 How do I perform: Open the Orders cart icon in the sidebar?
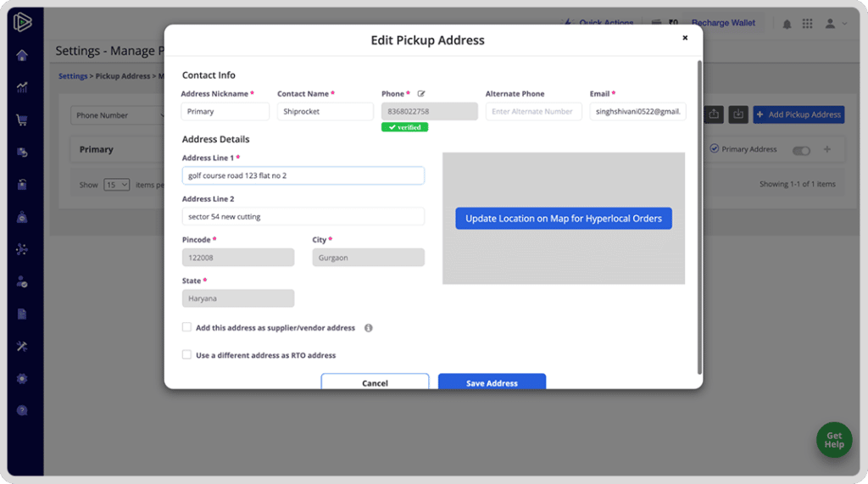(x=22, y=120)
